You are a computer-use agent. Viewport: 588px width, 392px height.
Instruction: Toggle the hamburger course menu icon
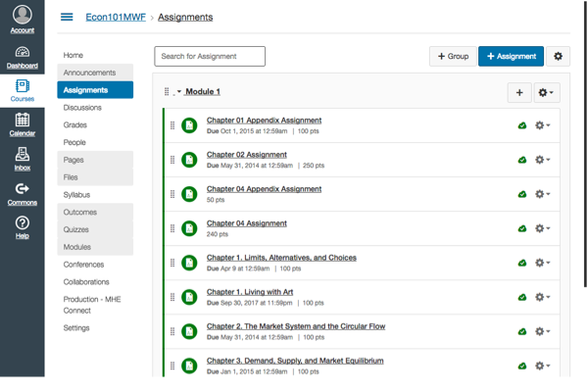tap(67, 18)
